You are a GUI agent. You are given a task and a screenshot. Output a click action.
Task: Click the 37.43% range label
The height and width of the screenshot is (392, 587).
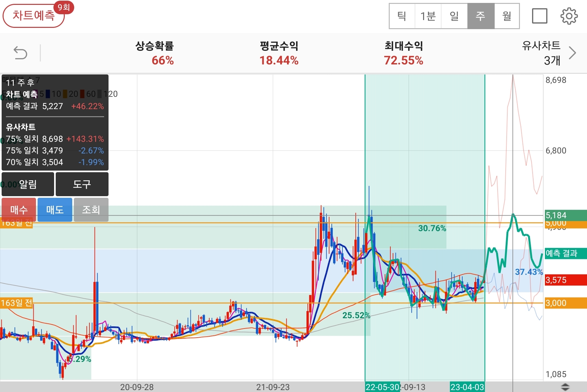[529, 272]
